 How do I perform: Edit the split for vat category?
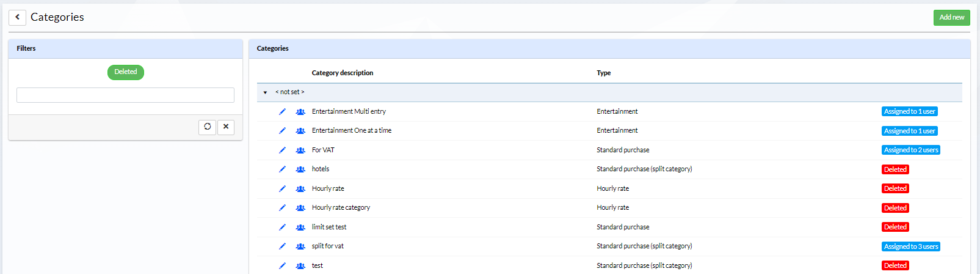point(282,246)
